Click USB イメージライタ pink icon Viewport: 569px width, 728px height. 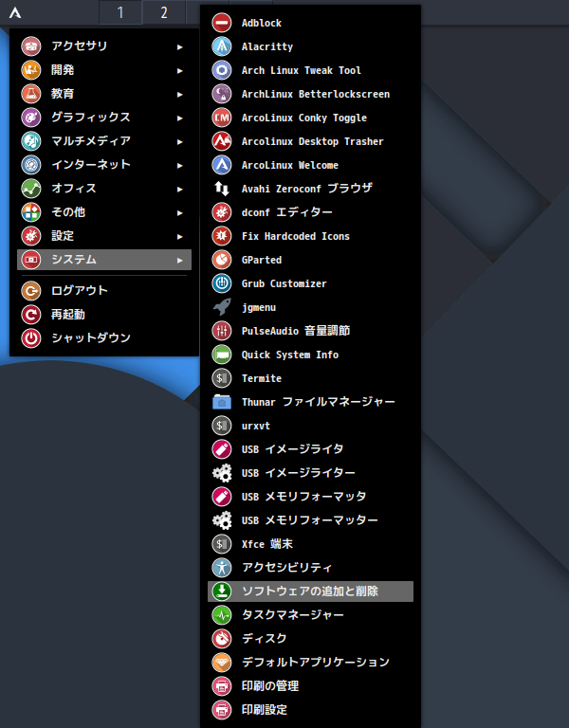(222, 449)
